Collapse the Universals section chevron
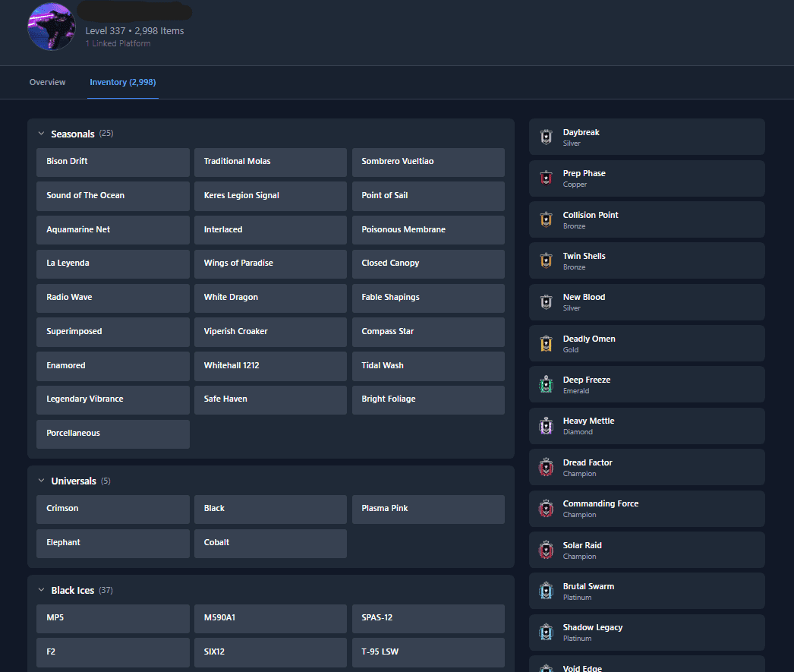The height and width of the screenshot is (672, 794). [x=41, y=481]
